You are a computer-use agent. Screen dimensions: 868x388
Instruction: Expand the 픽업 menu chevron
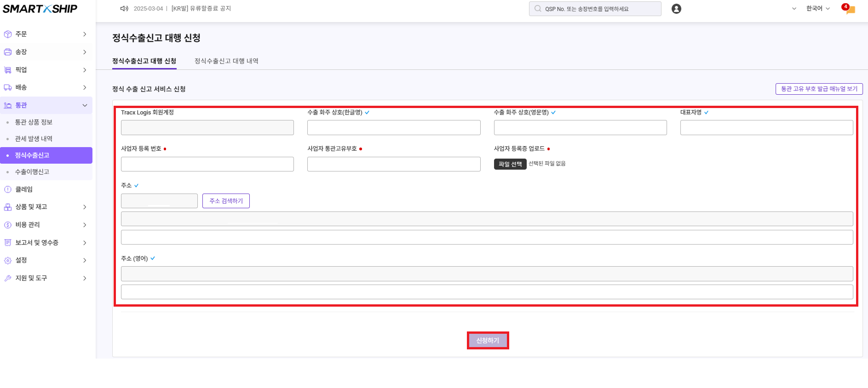85,70
